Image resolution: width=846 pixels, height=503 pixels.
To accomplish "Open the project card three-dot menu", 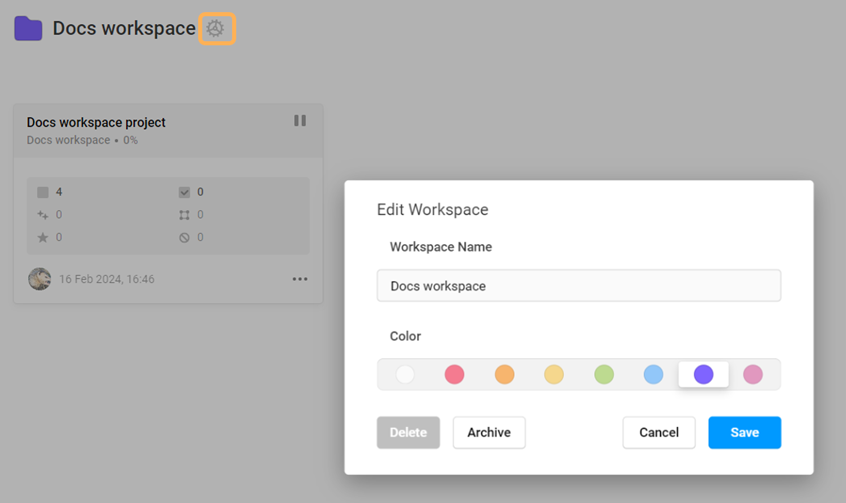I will click(300, 279).
